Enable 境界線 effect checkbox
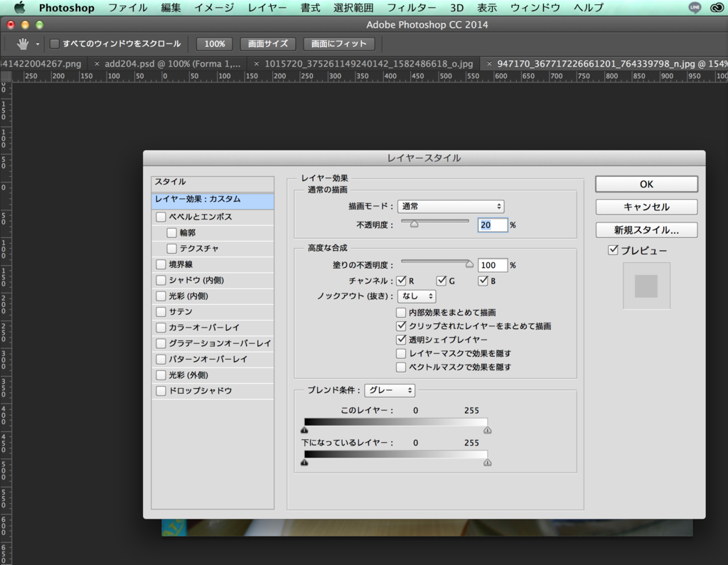This screenshot has width=728, height=565. 161,264
